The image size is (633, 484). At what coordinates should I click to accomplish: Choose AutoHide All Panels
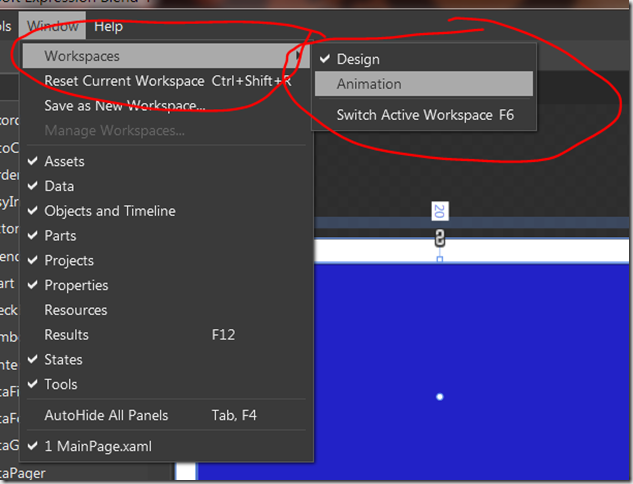tap(165, 415)
